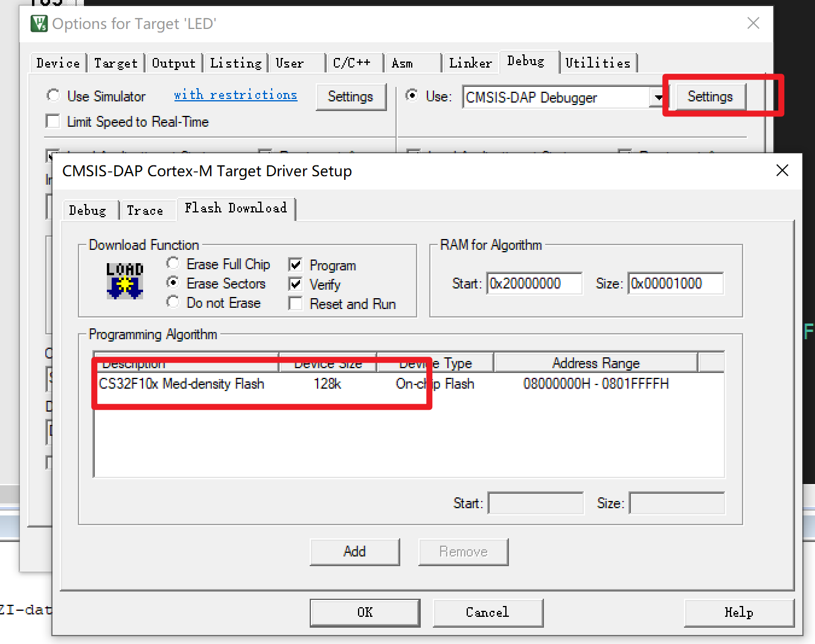Switch to the Output tab
The height and width of the screenshot is (644, 815).
click(x=174, y=63)
